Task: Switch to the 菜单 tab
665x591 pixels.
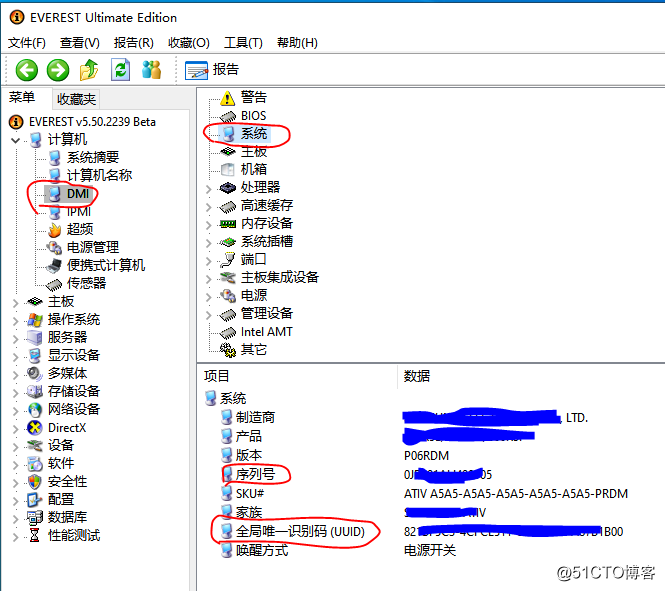Action: (x=22, y=98)
